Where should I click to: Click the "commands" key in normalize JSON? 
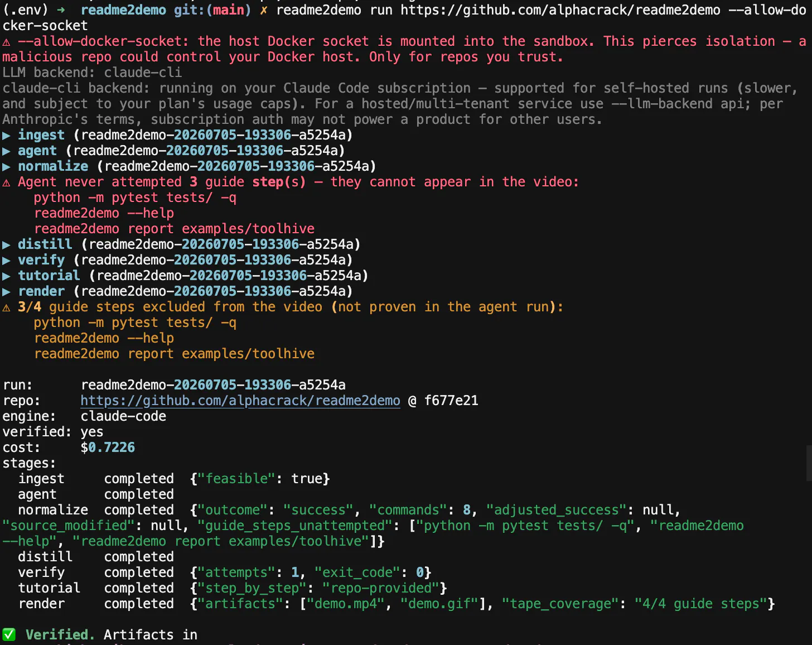pyautogui.click(x=408, y=510)
